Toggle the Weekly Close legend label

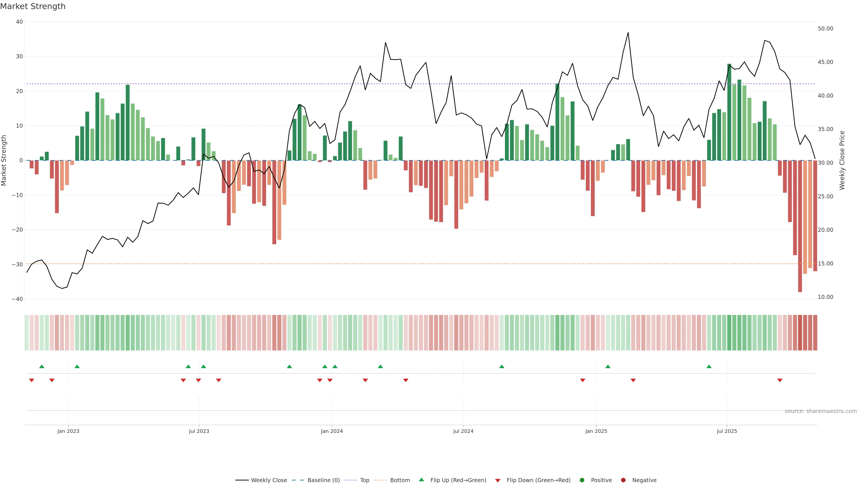coord(269,480)
